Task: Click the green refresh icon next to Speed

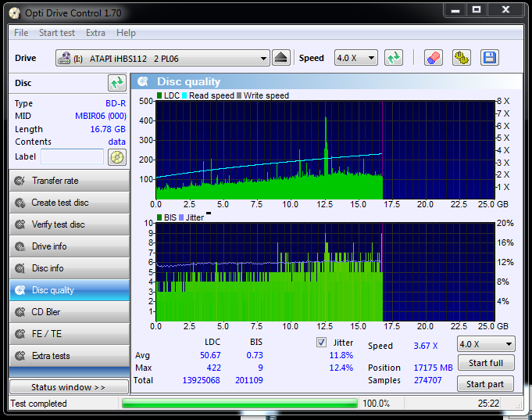Action: tap(394, 58)
